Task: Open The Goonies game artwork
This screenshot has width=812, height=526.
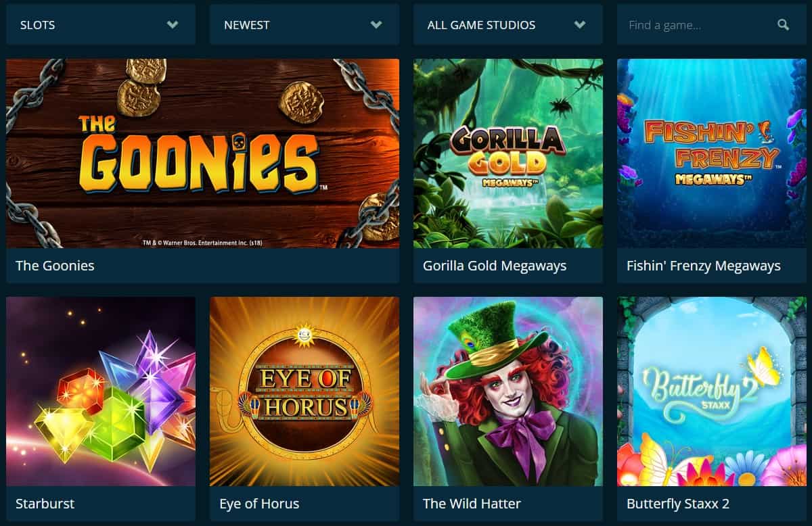Action: (202, 153)
